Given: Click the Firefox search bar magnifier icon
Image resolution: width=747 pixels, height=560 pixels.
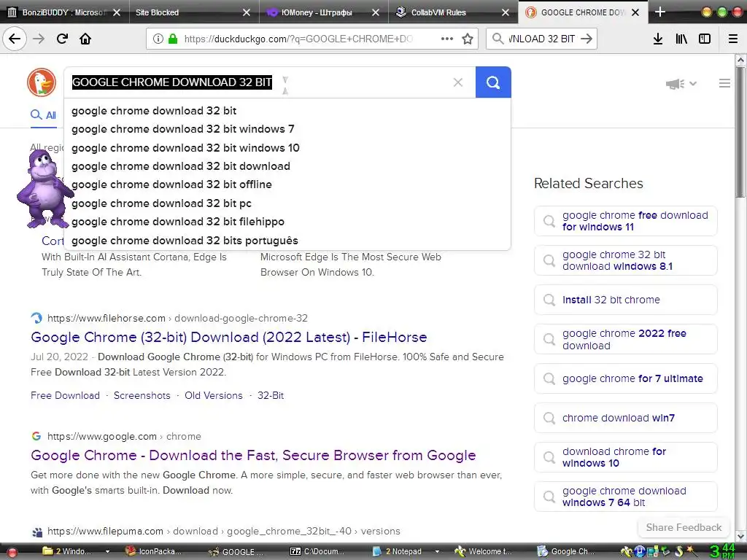Looking at the screenshot, I should (x=498, y=39).
